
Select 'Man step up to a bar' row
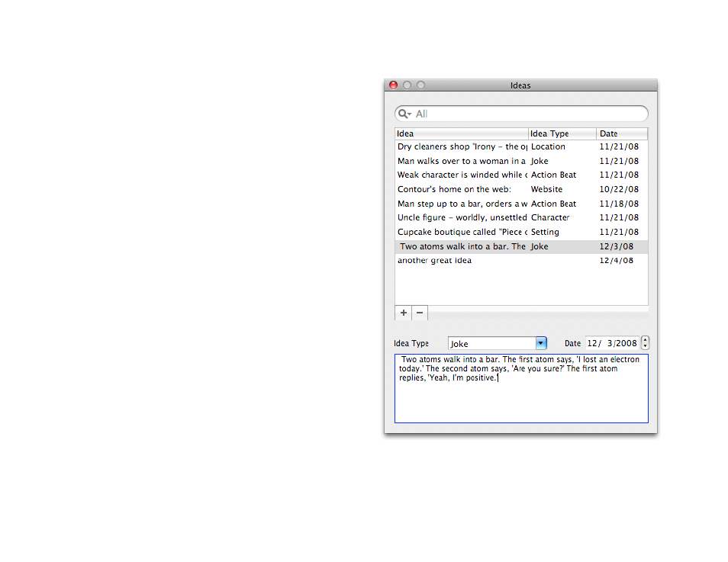point(521,204)
